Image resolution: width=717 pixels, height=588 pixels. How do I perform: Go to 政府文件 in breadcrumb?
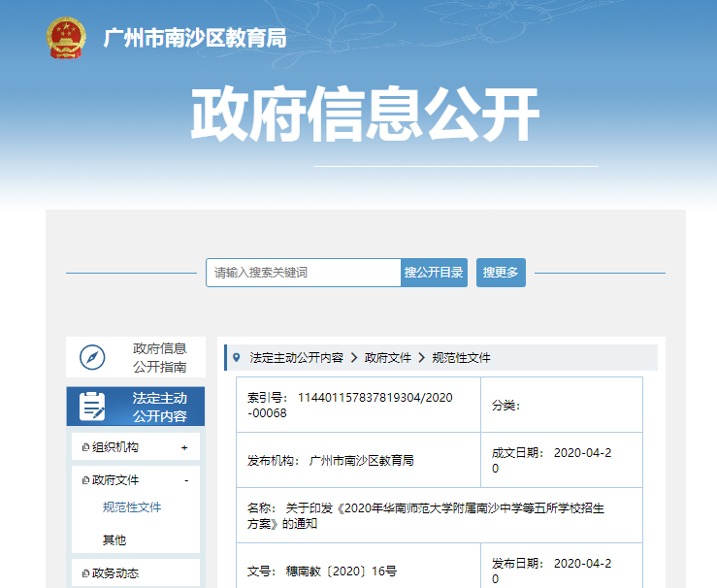pos(387,357)
